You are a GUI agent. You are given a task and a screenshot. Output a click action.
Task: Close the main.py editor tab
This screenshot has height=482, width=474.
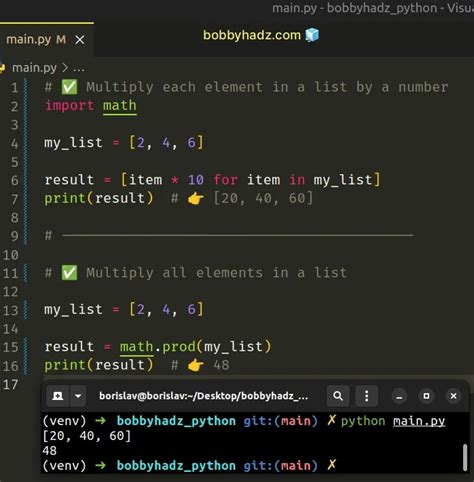pyautogui.click(x=80, y=40)
